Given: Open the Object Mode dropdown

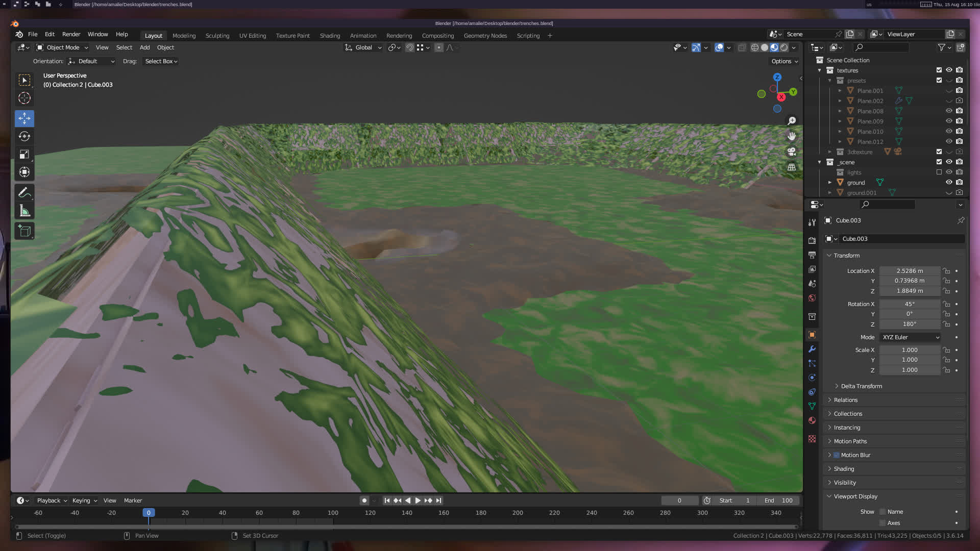Looking at the screenshot, I should point(62,47).
